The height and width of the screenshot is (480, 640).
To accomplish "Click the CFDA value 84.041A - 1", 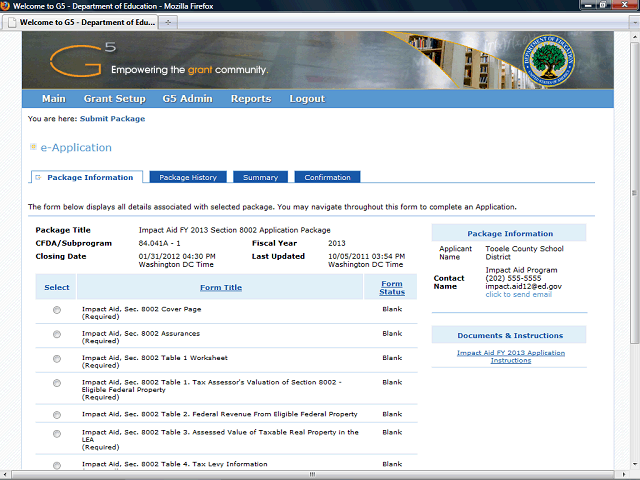I will pyautogui.click(x=160, y=243).
